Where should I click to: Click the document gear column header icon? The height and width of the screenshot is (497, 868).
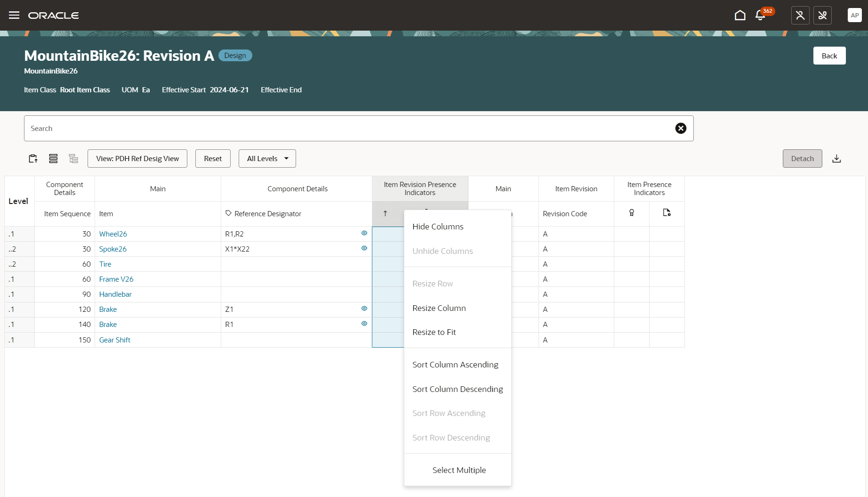(667, 213)
